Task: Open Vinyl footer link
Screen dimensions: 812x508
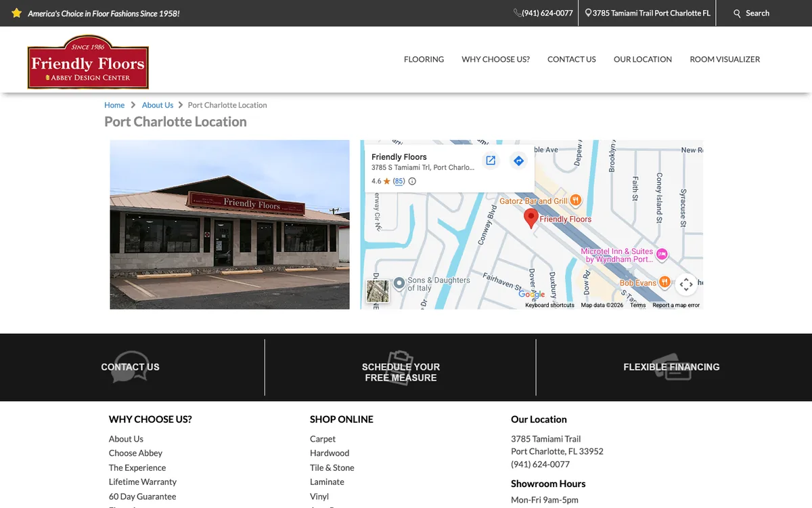Action: coord(319,496)
